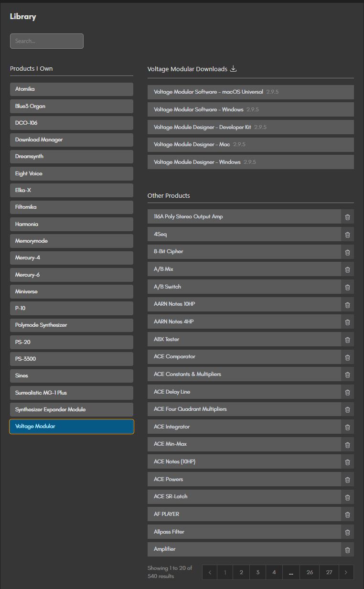
Task: Open pagination page 3
Action: tap(257, 572)
